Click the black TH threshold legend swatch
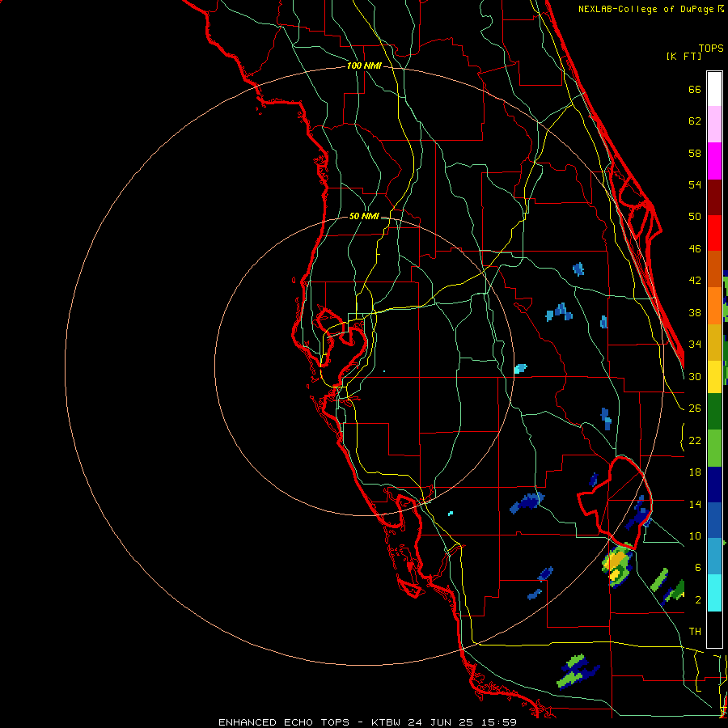Screen dimensions: 728x728 pyautogui.click(x=714, y=629)
